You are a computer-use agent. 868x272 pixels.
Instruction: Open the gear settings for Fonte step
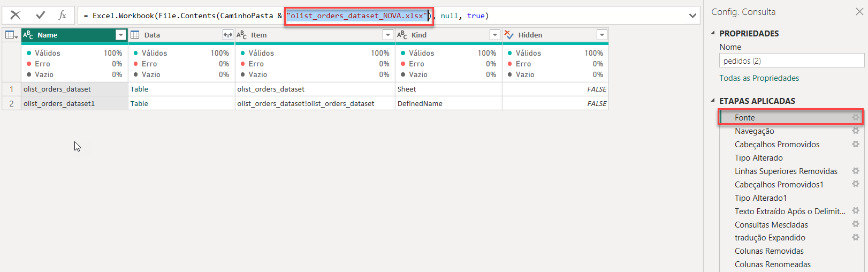(x=855, y=117)
